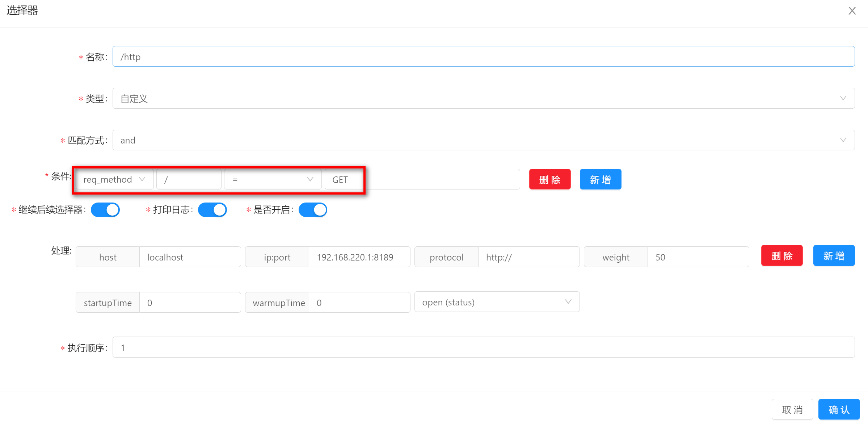The width and height of the screenshot is (868, 421).
Task: Delete the handler row with red 删除 button
Action: [x=781, y=256]
